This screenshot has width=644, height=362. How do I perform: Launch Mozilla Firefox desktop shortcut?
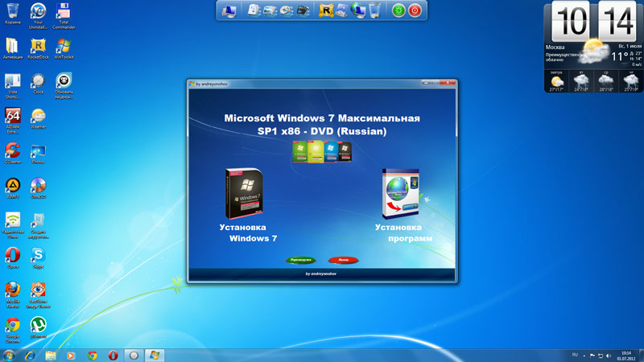(x=13, y=290)
